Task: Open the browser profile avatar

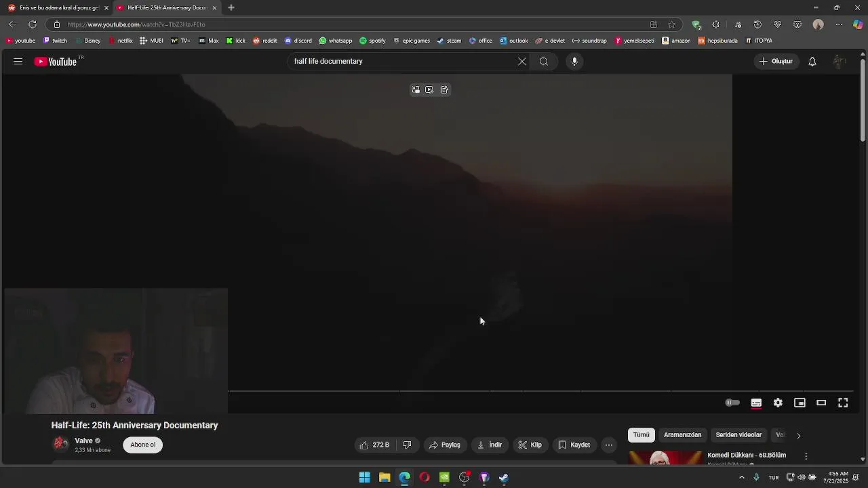Action: coord(818,24)
